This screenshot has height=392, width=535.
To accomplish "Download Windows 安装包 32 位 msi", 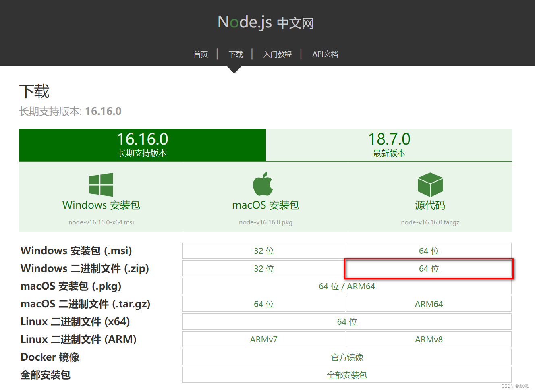I will click(x=264, y=250).
